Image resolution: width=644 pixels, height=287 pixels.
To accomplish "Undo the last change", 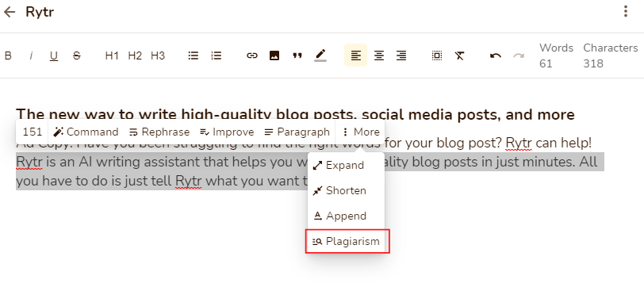I will (496, 55).
